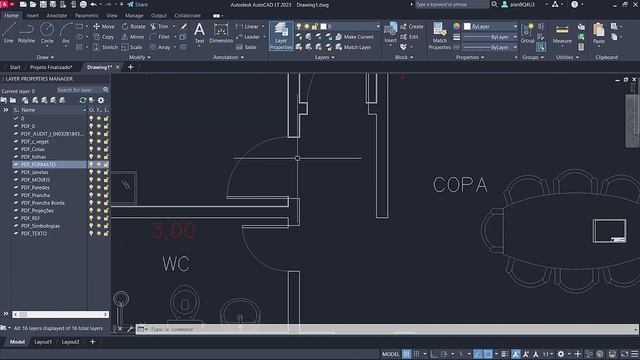This screenshot has height=360, width=640.
Task: Expand the Layers panel
Action: pos(324,58)
